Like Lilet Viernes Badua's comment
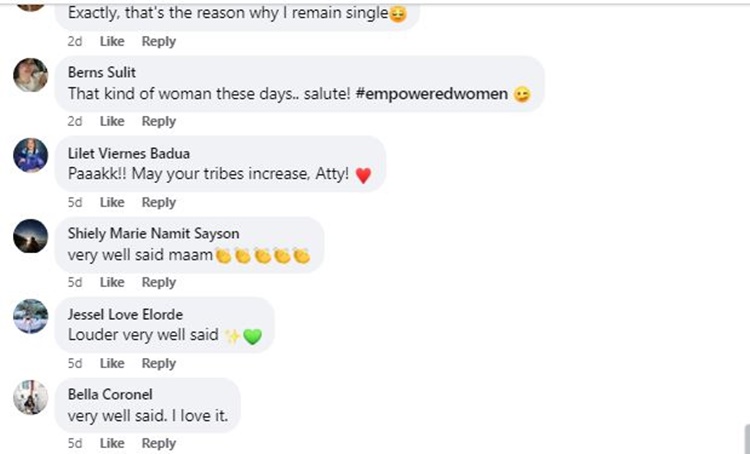Image resolution: width=750 pixels, height=454 pixels. click(x=112, y=202)
